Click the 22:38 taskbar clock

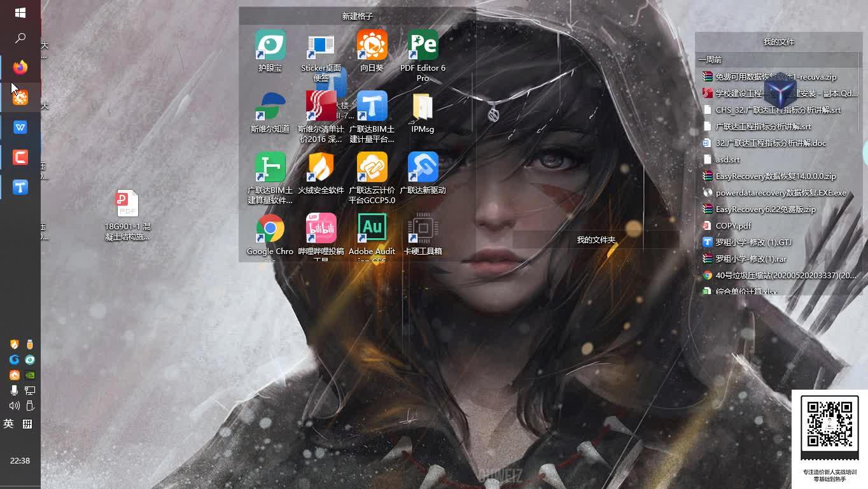point(20,460)
